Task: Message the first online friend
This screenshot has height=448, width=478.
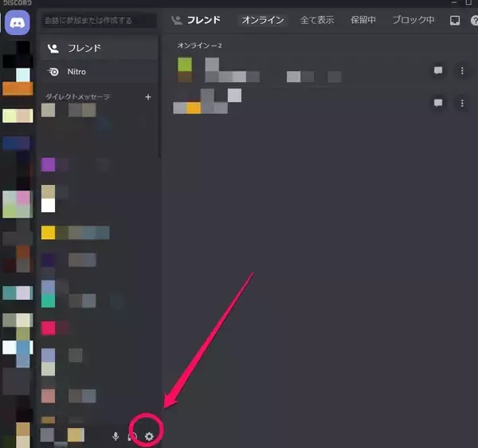Action: [437, 71]
